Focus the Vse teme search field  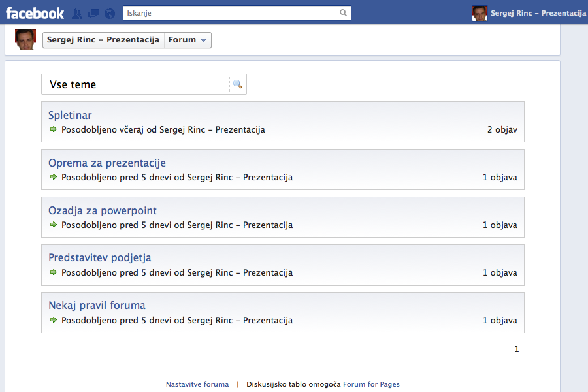tap(135, 84)
